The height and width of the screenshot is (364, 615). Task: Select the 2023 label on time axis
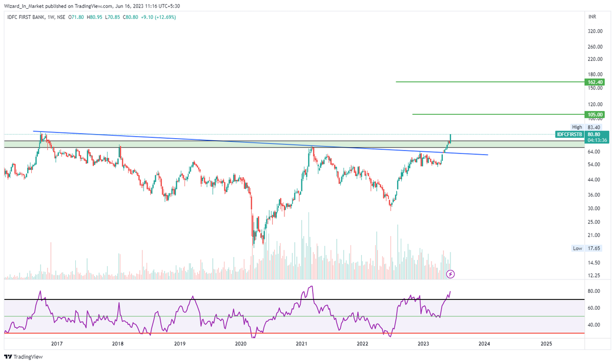click(x=423, y=344)
